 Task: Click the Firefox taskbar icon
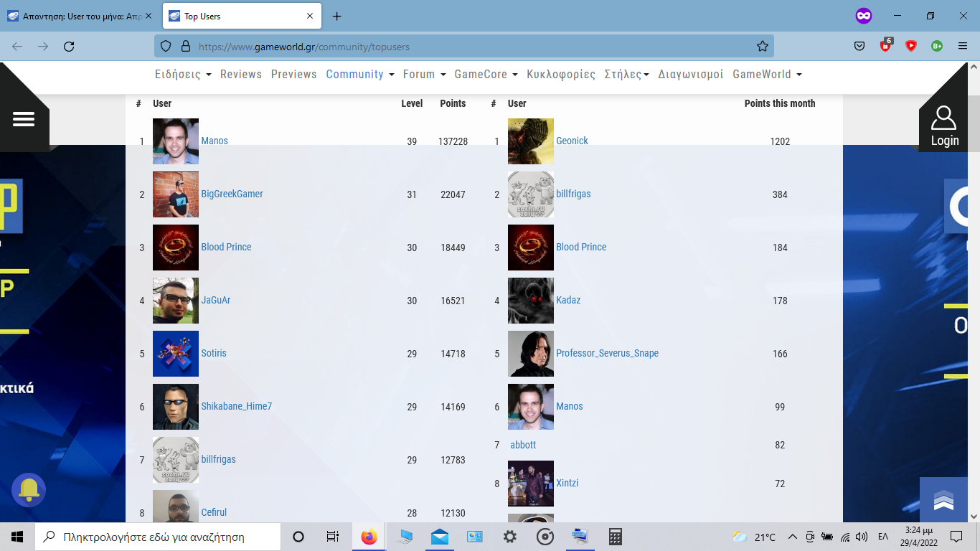pyautogui.click(x=369, y=537)
